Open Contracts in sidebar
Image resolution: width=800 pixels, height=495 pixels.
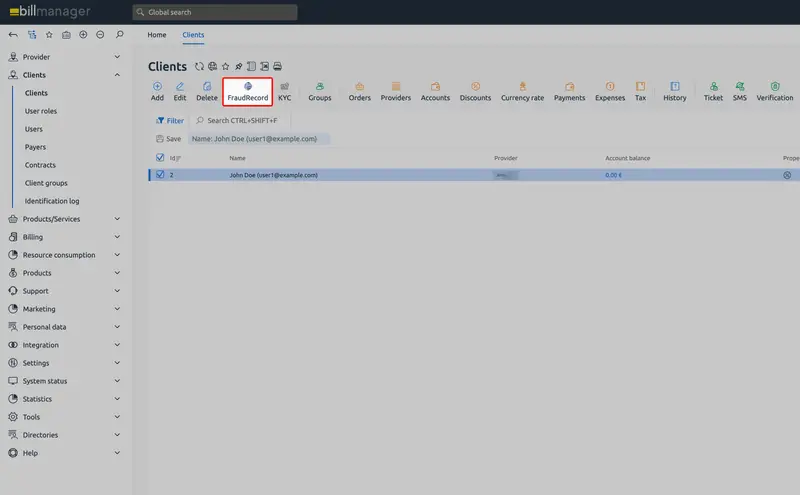pos(40,165)
